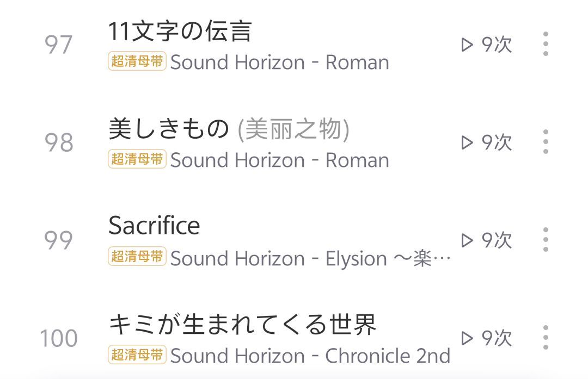Viewport: 588px width, 379px height.
Task: Select the Sacrifice song title
Action: (154, 226)
